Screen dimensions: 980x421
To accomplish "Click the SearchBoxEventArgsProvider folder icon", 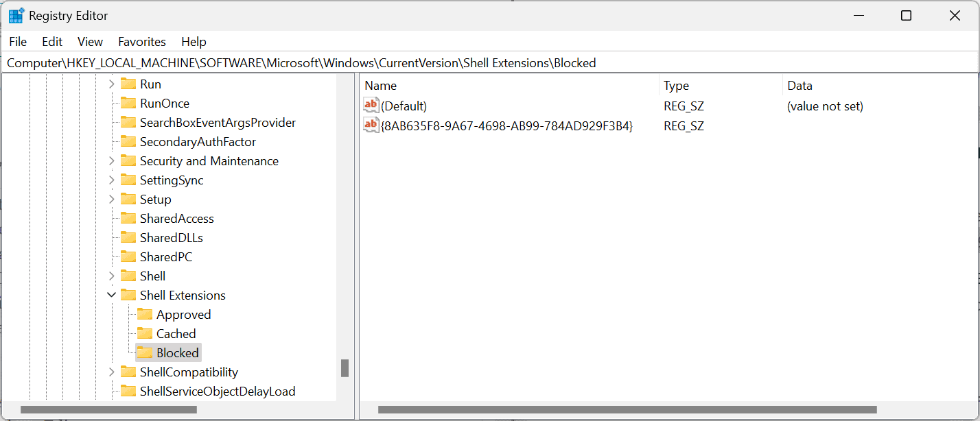I will click(x=128, y=122).
